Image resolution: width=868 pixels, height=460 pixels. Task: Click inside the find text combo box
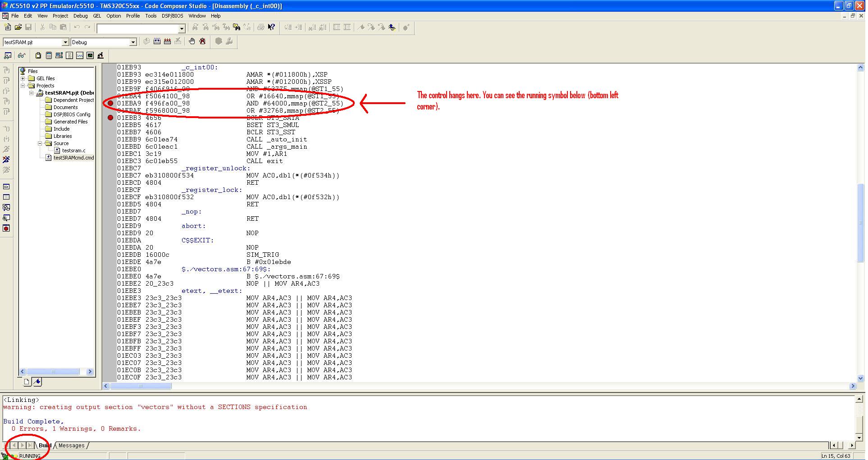pos(135,28)
